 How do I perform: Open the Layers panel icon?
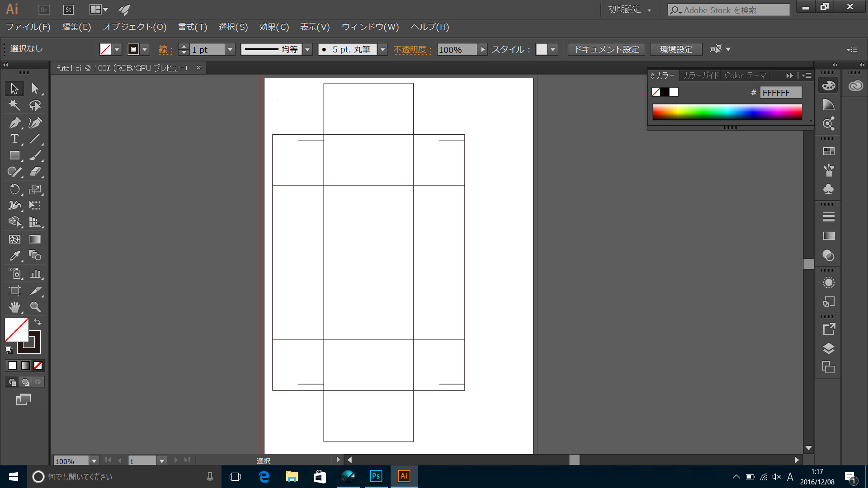click(828, 348)
